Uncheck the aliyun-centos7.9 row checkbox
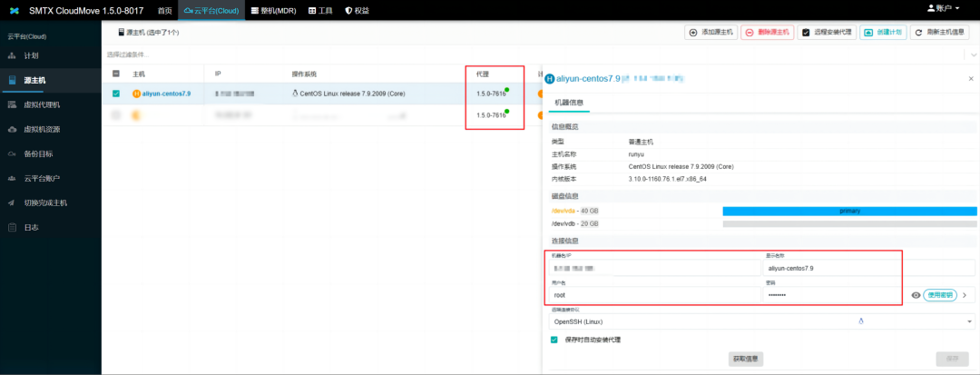 (115, 94)
